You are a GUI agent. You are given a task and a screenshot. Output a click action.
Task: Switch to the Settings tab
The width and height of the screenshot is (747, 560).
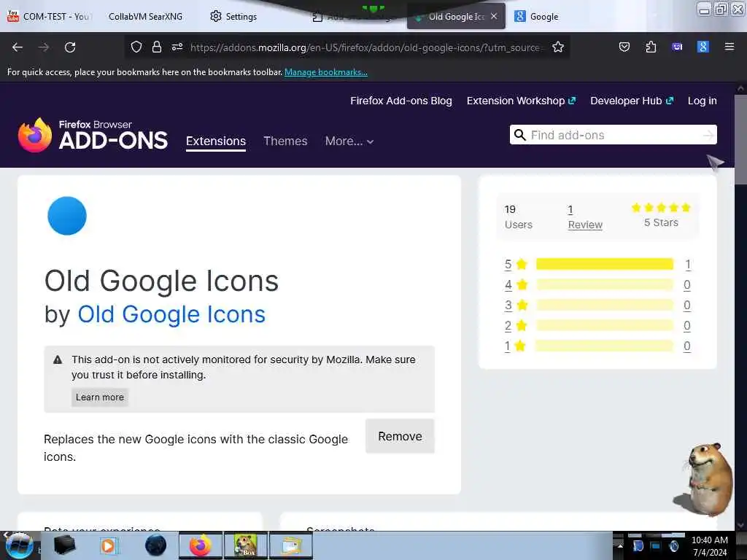[233, 16]
